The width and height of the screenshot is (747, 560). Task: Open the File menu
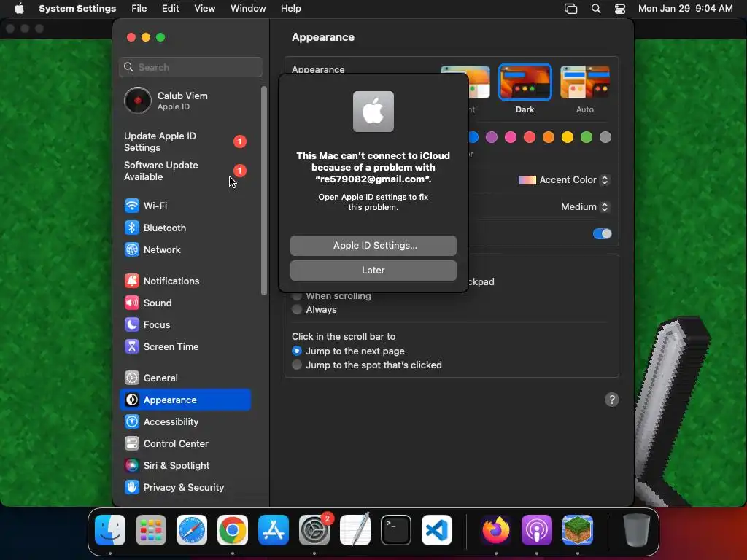(139, 9)
